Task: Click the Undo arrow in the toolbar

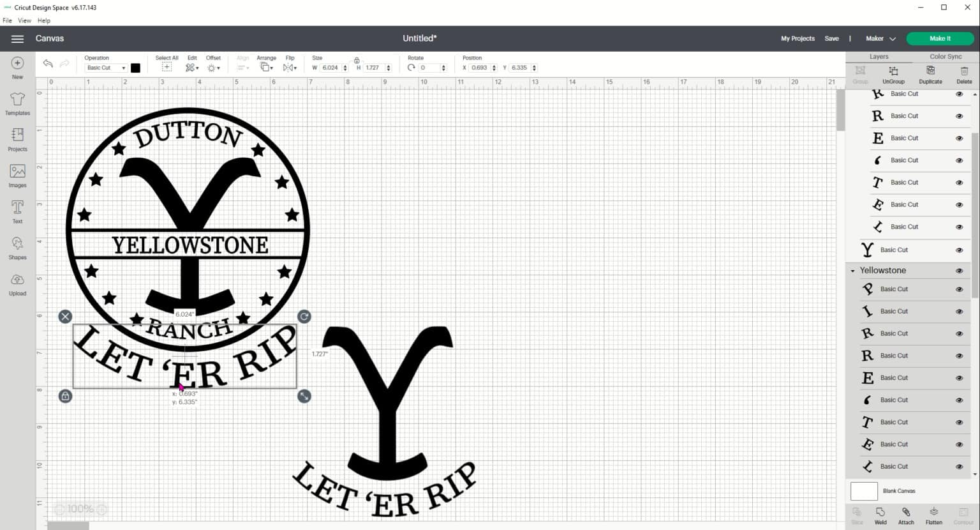Action: point(48,64)
